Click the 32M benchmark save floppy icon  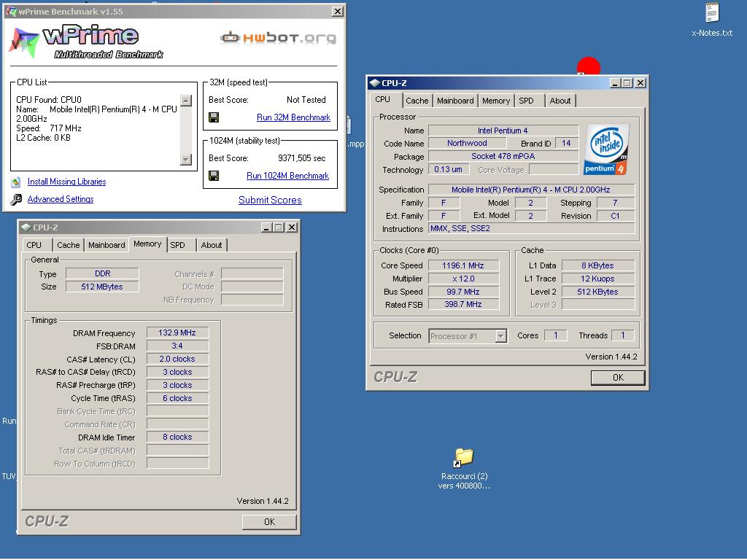click(214, 117)
